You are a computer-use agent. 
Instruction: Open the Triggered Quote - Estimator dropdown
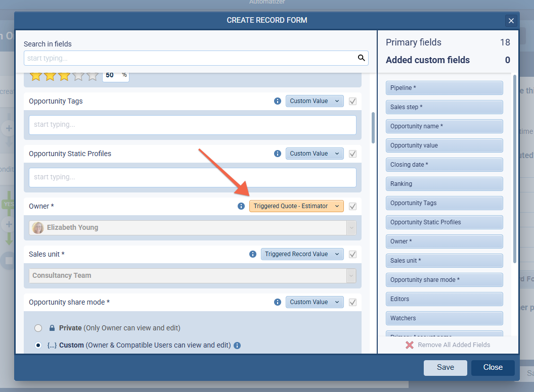click(x=296, y=206)
